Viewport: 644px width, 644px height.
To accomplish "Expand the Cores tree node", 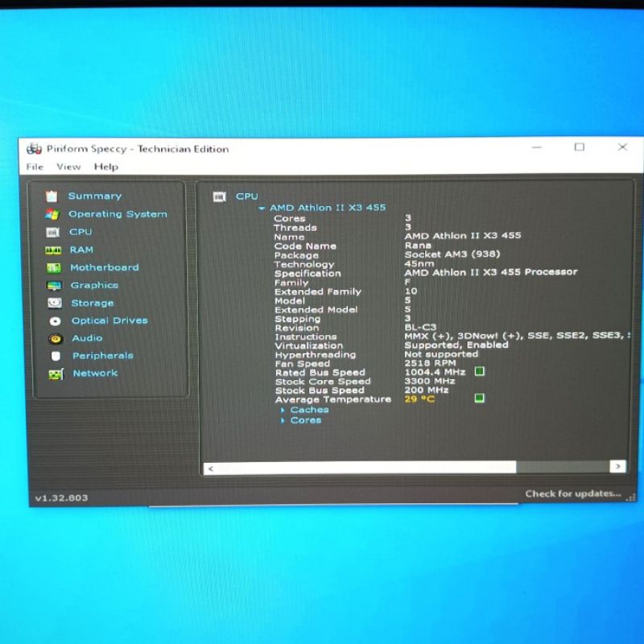I will pyautogui.click(x=283, y=420).
